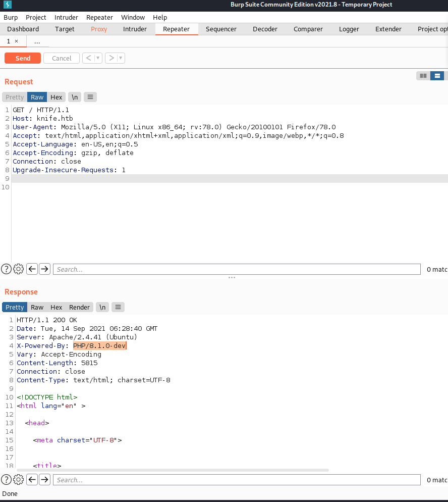448x502 pixels.
Task: Open request search settings gear
Action: [19, 269]
